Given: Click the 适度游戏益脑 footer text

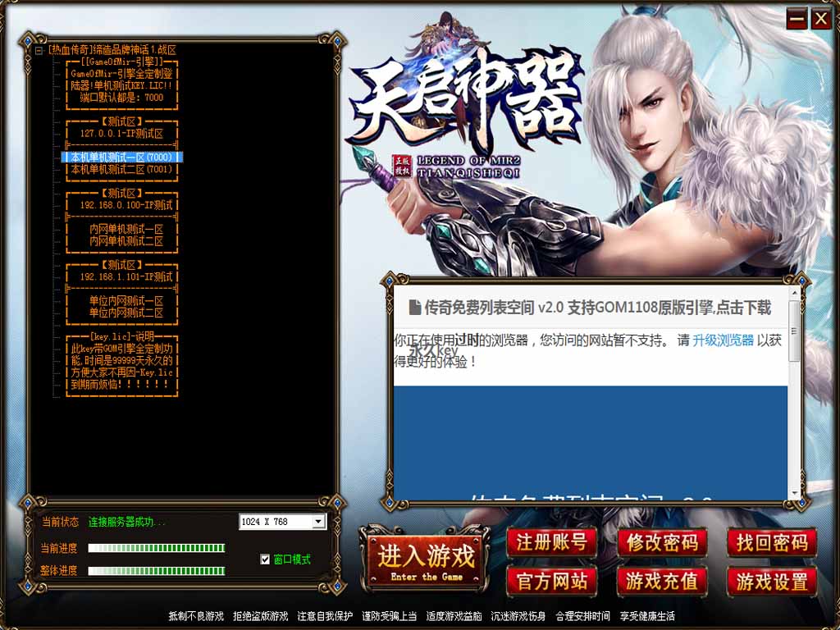Looking at the screenshot, I should [x=454, y=617].
